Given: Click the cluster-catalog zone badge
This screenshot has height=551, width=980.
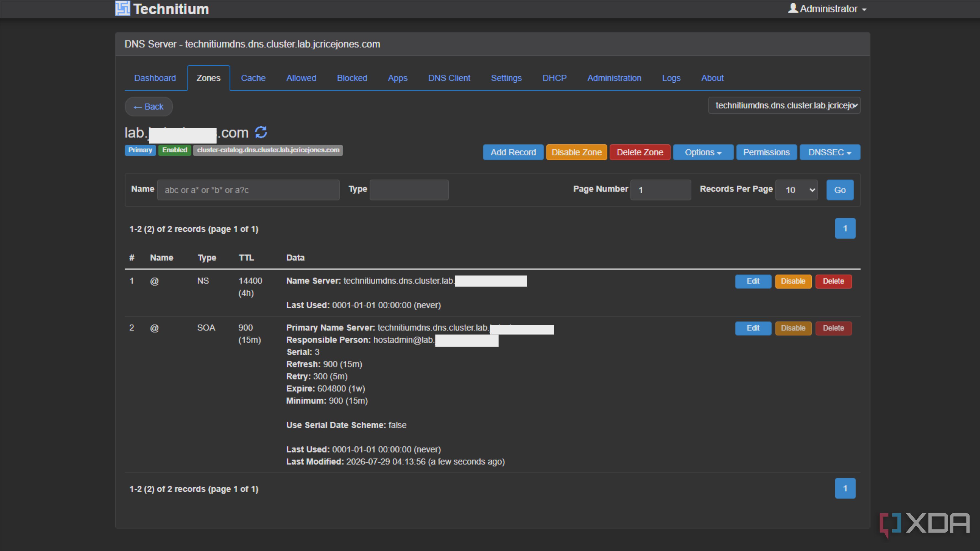Looking at the screenshot, I should click(x=268, y=150).
